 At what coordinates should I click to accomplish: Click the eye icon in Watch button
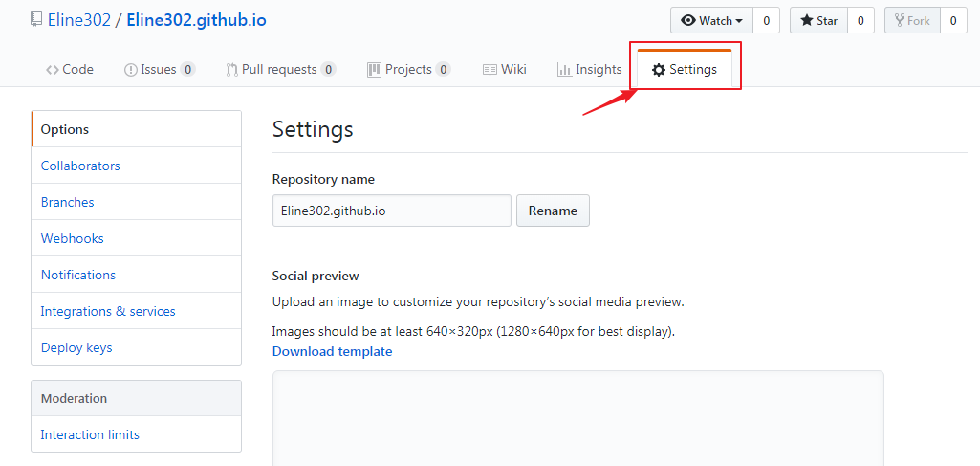click(688, 21)
